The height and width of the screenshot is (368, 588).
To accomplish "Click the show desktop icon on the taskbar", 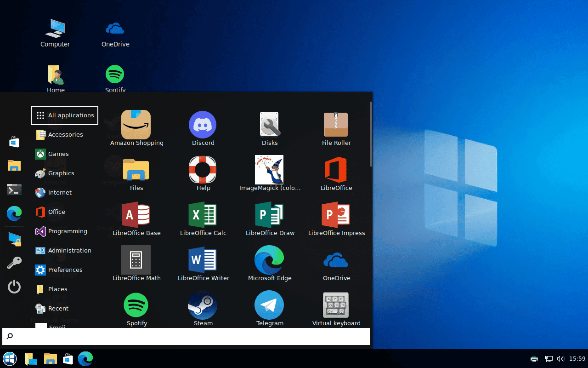I will [31, 359].
